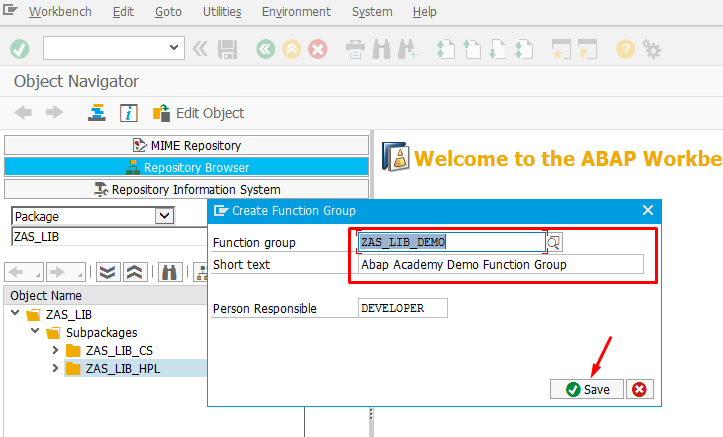Select the MIME Repository button
Image resolution: width=723 pixels, height=437 pixels.
coord(186,145)
